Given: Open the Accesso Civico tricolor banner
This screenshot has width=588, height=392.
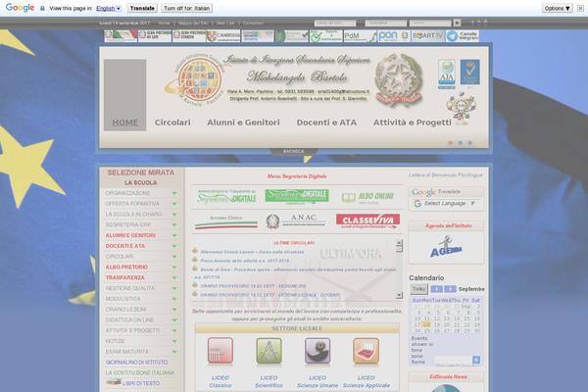Looking at the screenshot, I should [x=226, y=221].
